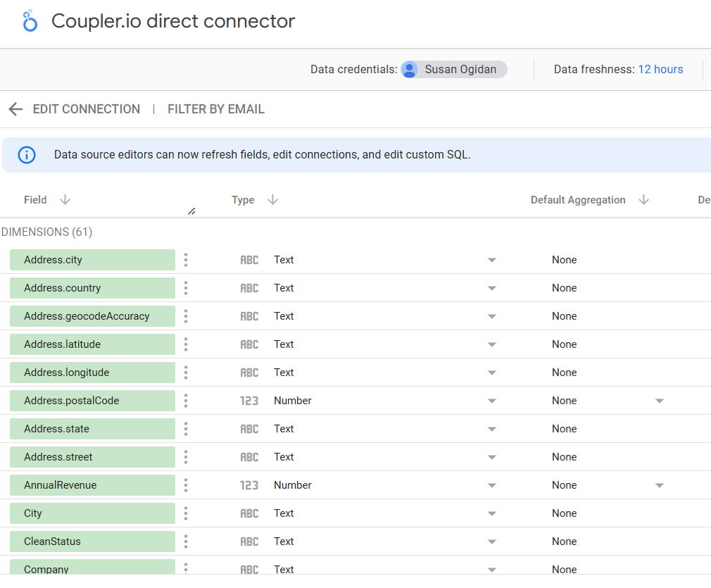Viewport: 711px width, 588px height.
Task: Click Text type for Address.longitude
Action: tap(284, 373)
